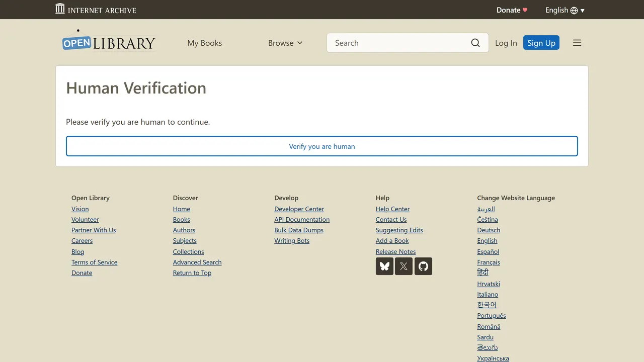Open My Books
The height and width of the screenshot is (362, 644).
pos(204,43)
